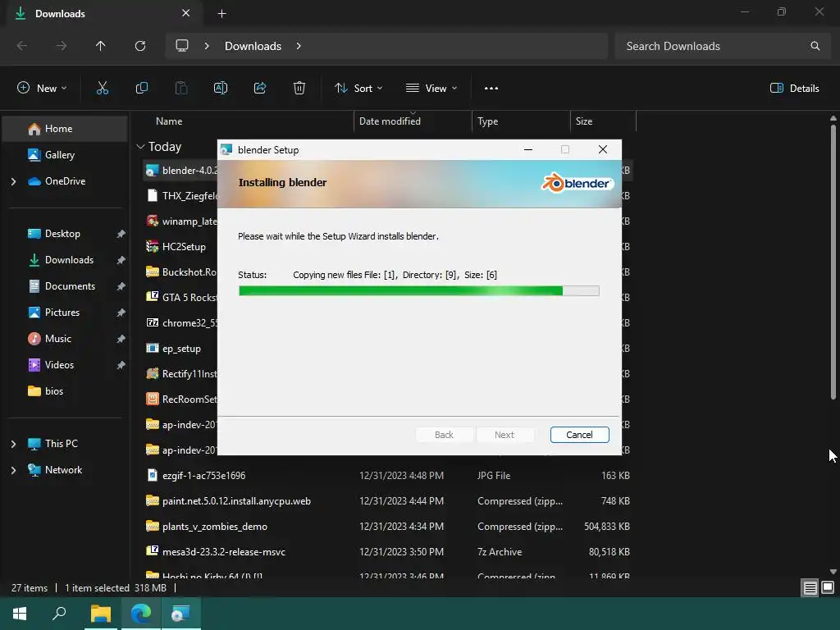Click the search magnifier in Search Downloads
840x630 pixels.
pos(815,46)
